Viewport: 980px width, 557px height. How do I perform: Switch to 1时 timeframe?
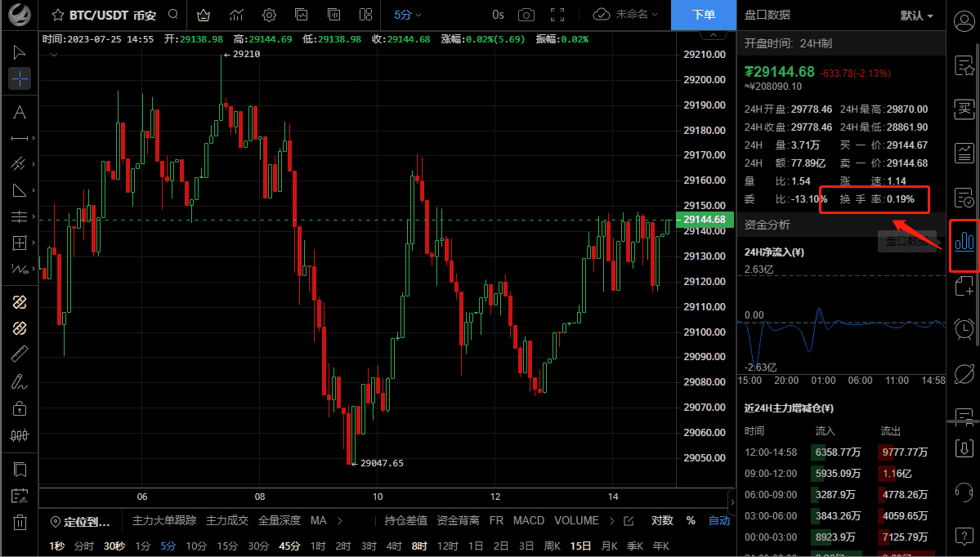(317, 546)
